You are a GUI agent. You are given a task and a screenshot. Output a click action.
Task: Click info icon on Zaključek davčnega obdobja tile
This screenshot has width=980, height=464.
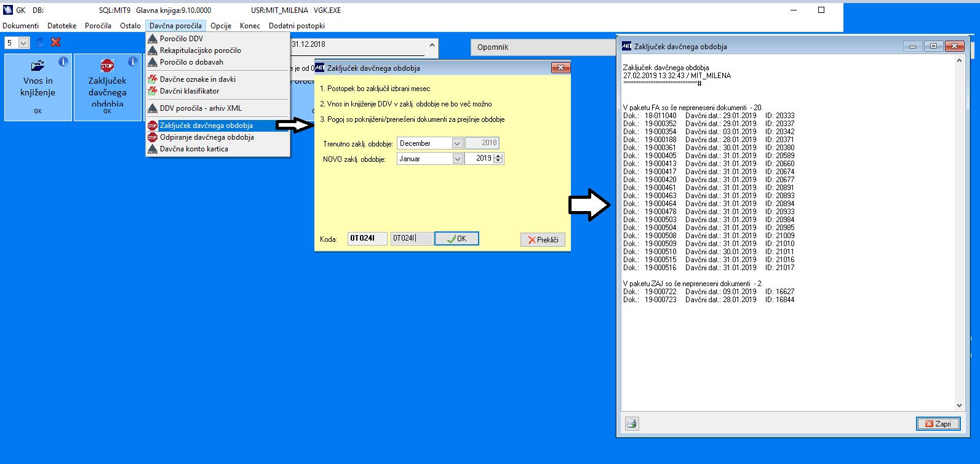point(132,62)
